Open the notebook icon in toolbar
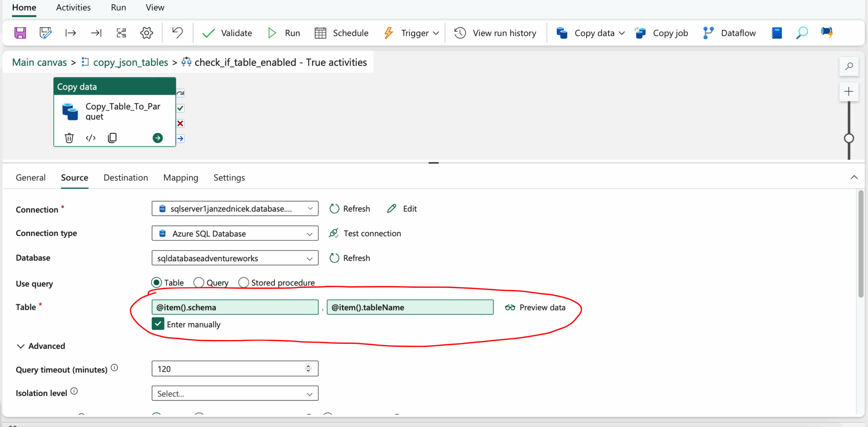The image size is (868, 427). tap(776, 33)
